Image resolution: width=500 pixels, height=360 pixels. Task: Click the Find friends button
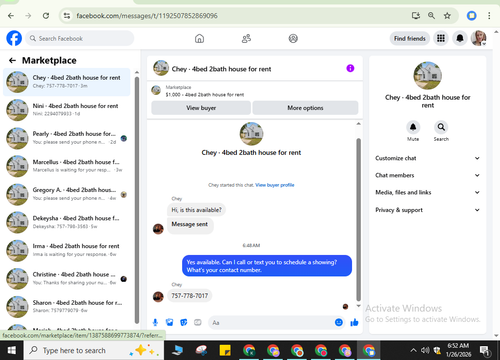410,39
